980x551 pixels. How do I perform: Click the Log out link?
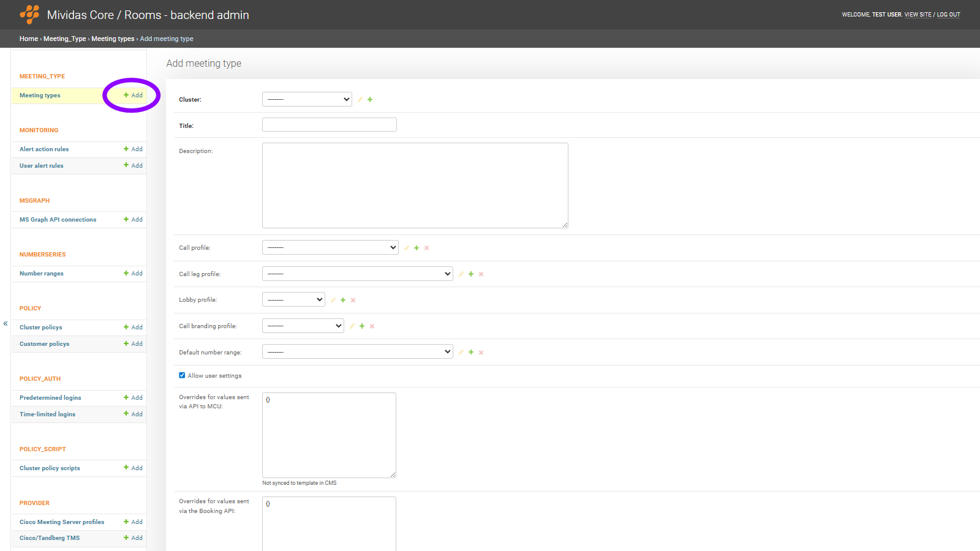coord(948,15)
